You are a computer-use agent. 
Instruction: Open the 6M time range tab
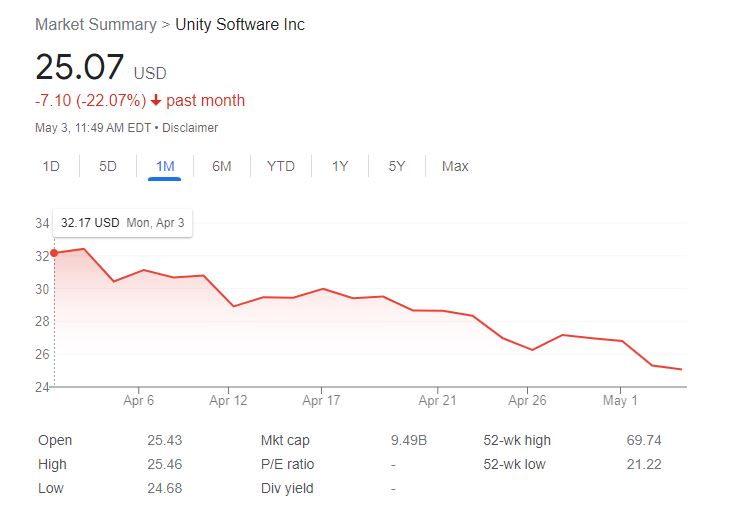click(x=222, y=166)
